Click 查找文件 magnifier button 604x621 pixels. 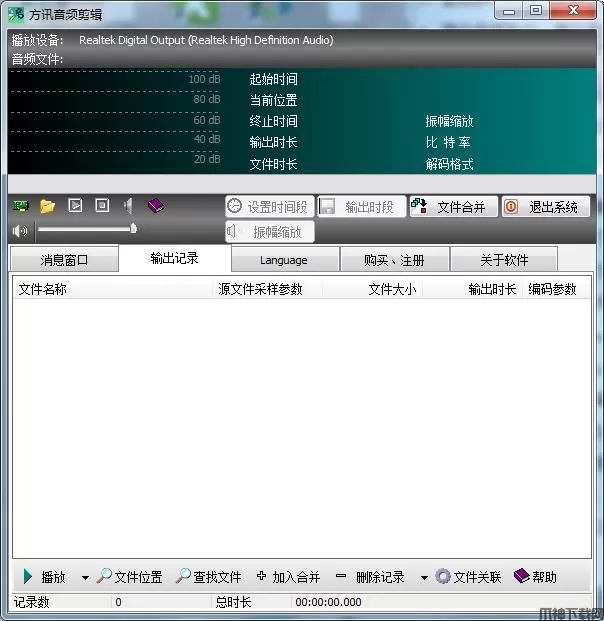[208, 577]
